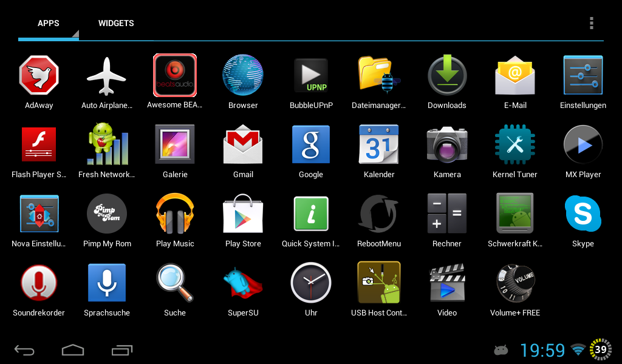622x364 pixels.
Task: Open the Rechner calculator
Action: [x=447, y=214]
